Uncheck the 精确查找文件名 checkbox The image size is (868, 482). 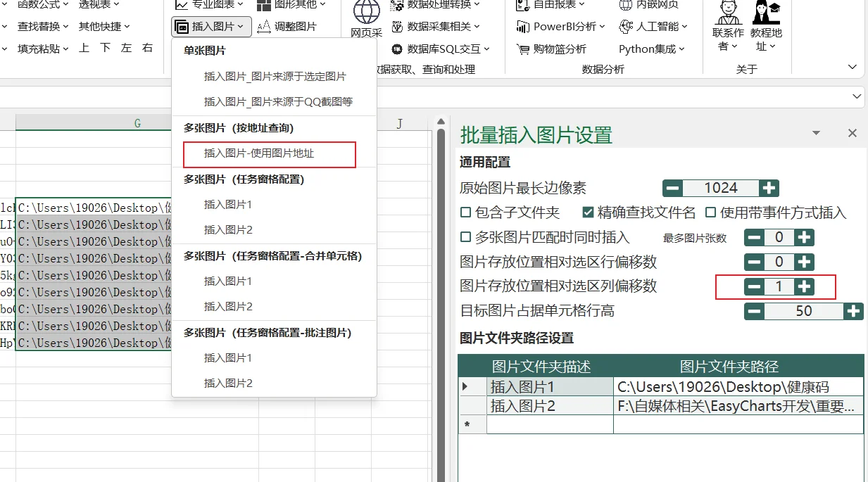tap(588, 213)
